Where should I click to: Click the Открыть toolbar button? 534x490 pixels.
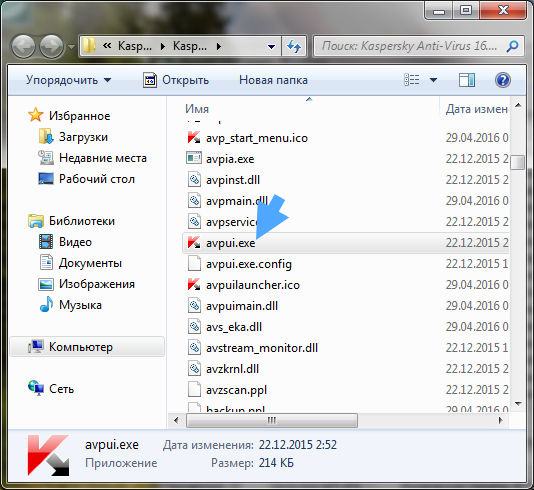point(176,80)
